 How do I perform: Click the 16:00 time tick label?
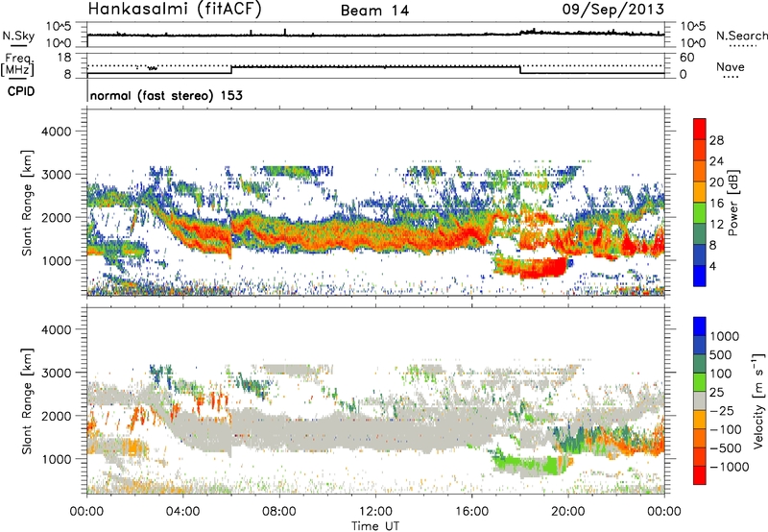(x=471, y=512)
